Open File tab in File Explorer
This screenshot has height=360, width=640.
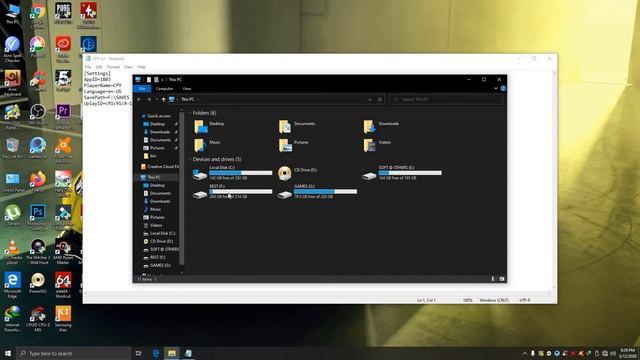coord(142,89)
